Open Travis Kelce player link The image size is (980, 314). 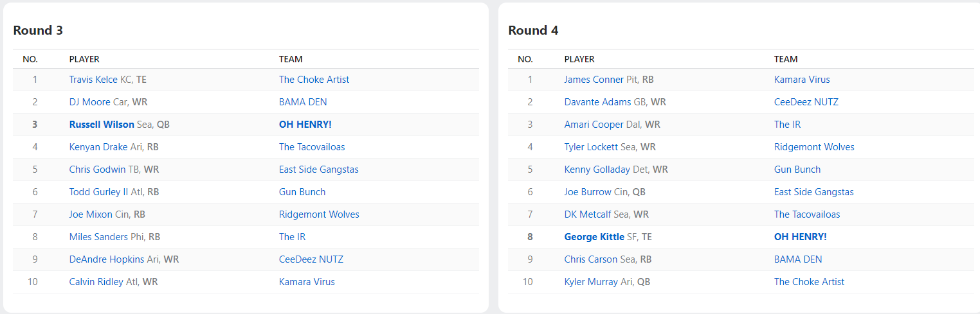(x=93, y=80)
